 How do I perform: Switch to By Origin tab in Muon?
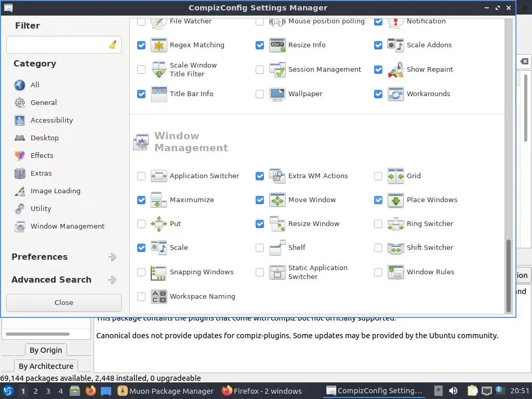pyautogui.click(x=46, y=350)
